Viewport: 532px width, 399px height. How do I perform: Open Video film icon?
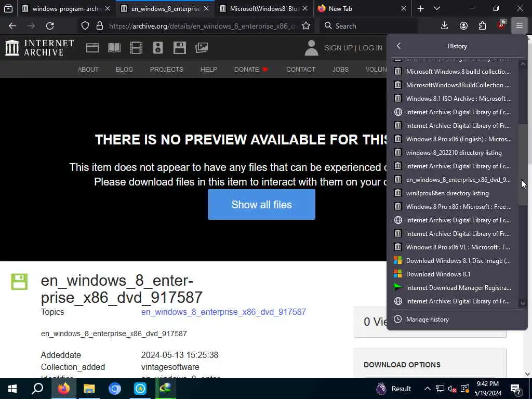point(136,48)
